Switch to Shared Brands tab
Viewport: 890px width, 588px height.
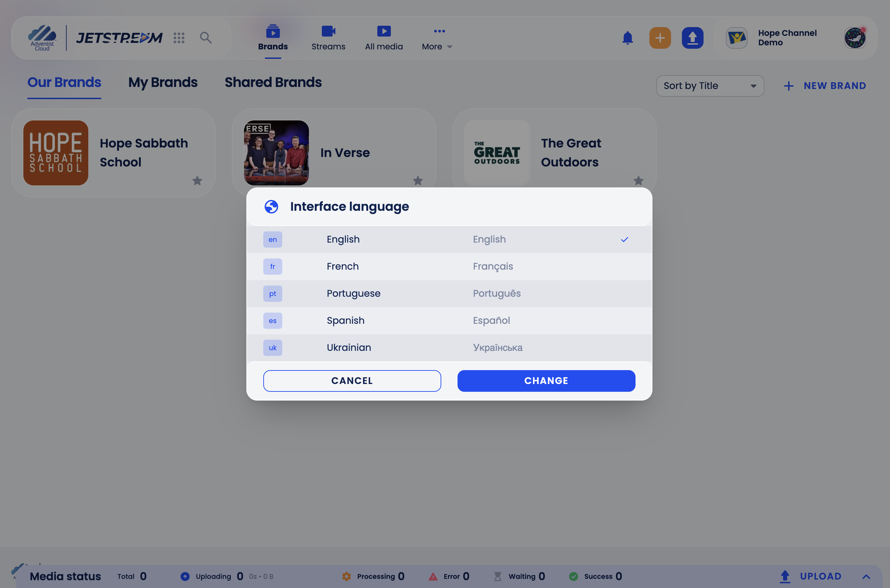pyautogui.click(x=273, y=83)
